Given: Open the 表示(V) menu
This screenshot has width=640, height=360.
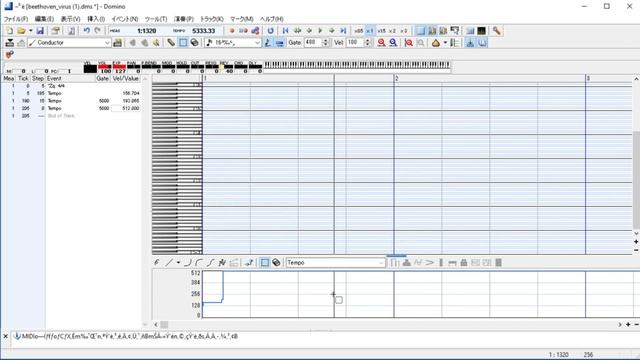Looking at the screenshot, I should pos(70,19).
